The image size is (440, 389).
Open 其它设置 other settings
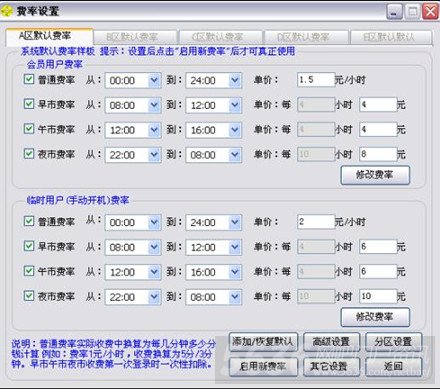[x=331, y=367]
